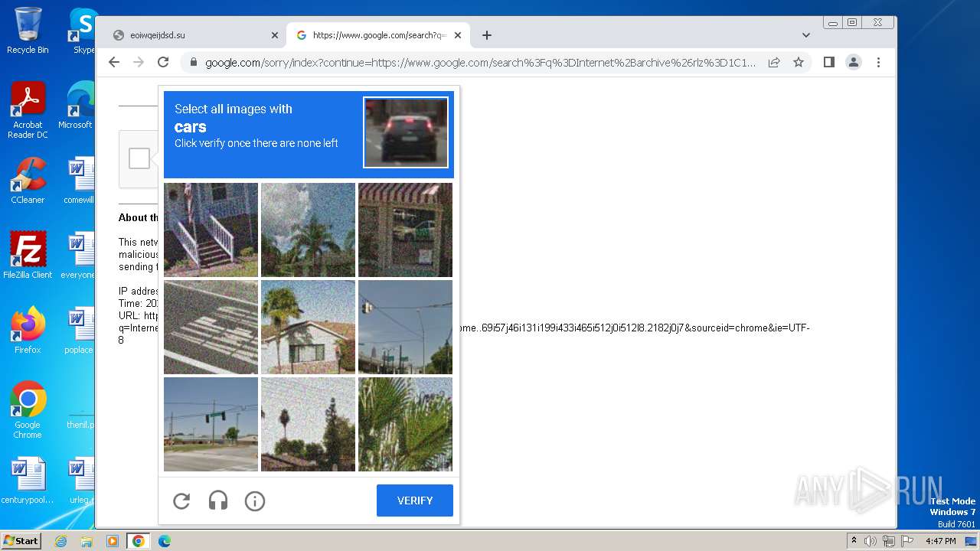Bookmark this tab with the star
The width and height of the screenshot is (980, 551).
(x=799, y=62)
